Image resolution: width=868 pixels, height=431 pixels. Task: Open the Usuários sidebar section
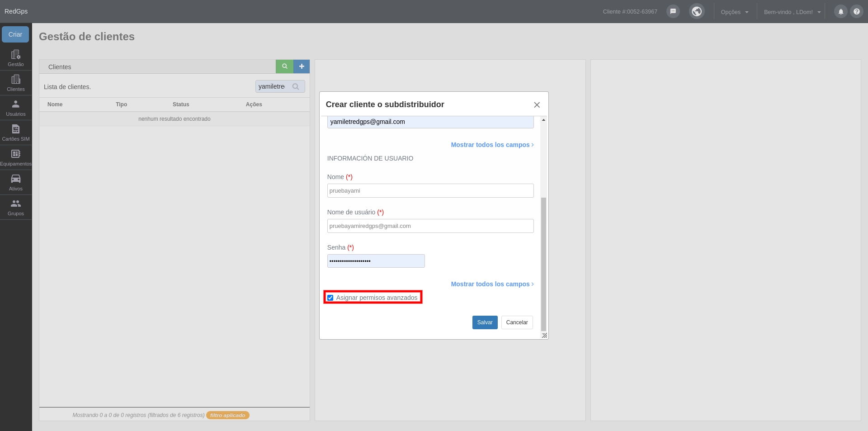click(16, 108)
